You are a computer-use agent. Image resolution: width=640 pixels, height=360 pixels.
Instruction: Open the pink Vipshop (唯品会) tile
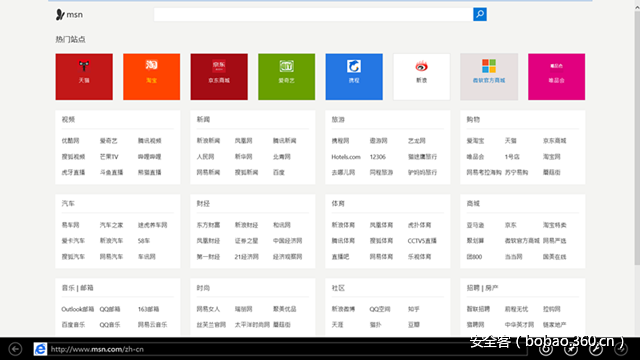(556, 77)
